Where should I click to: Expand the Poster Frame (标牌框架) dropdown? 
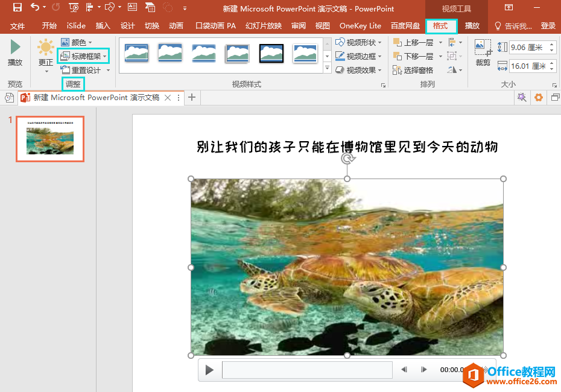(x=84, y=56)
